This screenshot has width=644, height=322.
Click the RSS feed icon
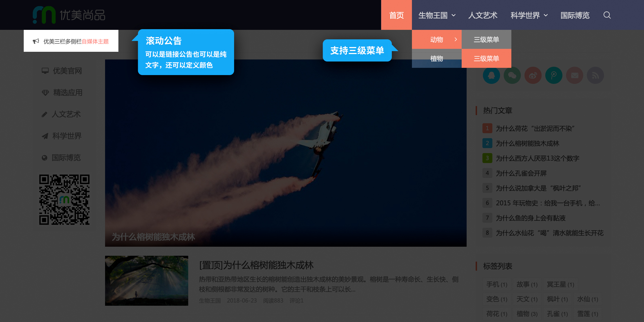595,75
